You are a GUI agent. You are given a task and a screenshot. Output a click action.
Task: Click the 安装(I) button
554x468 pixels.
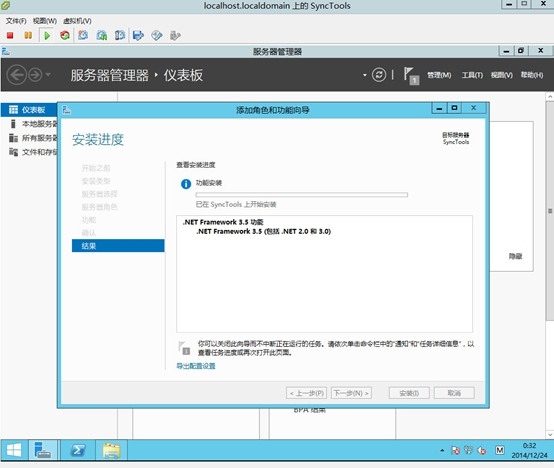tap(409, 393)
